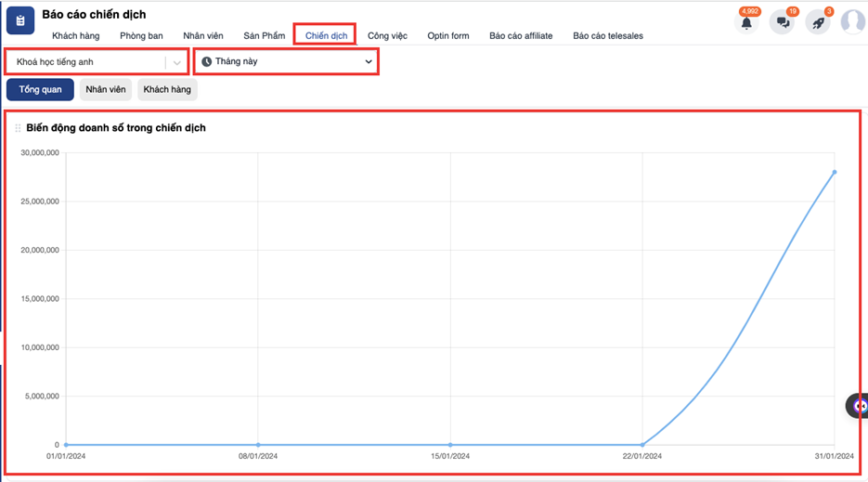
Task: Open the chat messages icon
Action: (x=783, y=23)
